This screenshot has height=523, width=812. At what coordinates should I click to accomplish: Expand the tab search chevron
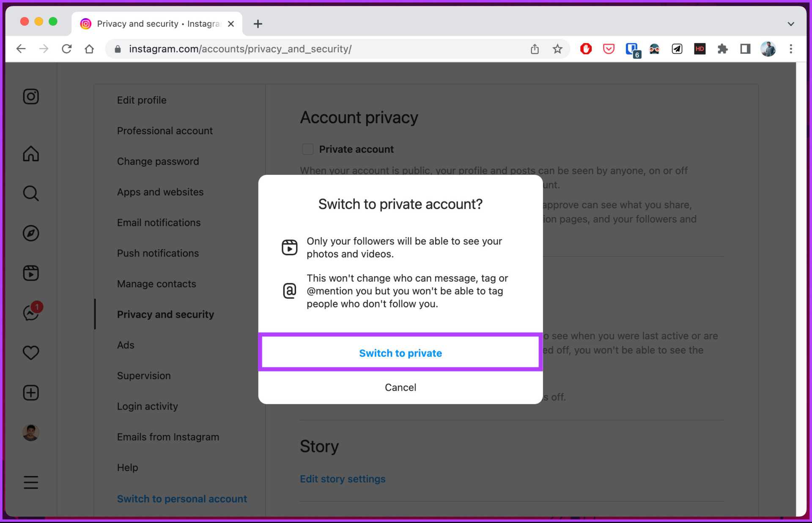coord(790,24)
